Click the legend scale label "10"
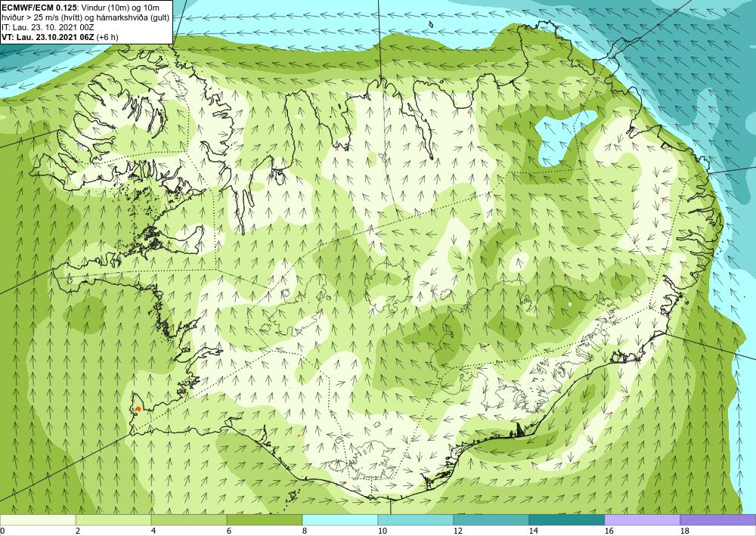Viewport: 756px width, 536px height. (x=383, y=531)
